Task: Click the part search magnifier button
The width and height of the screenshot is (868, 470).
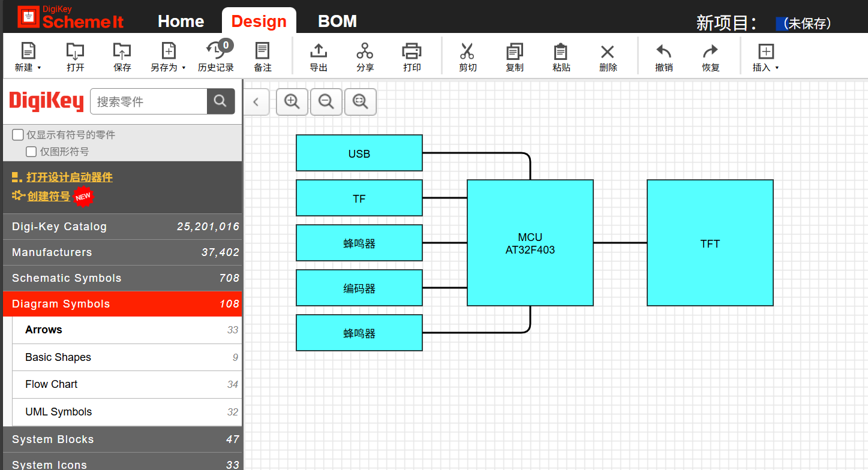Action: pos(221,101)
